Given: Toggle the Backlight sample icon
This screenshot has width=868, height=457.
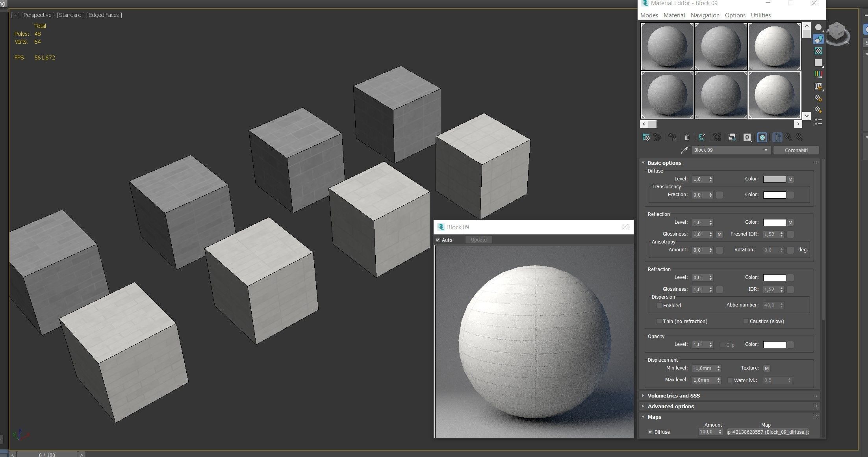Looking at the screenshot, I should pos(818,39).
